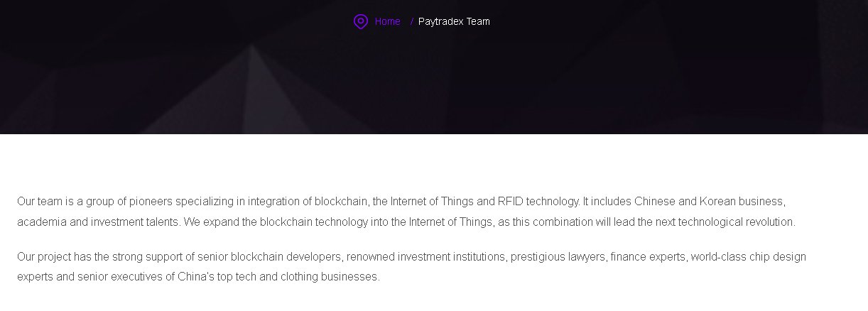Image resolution: width=868 pixels, height=311 pixels.
Task: Click the words 'finance experts'
Action: coord(648,256)
